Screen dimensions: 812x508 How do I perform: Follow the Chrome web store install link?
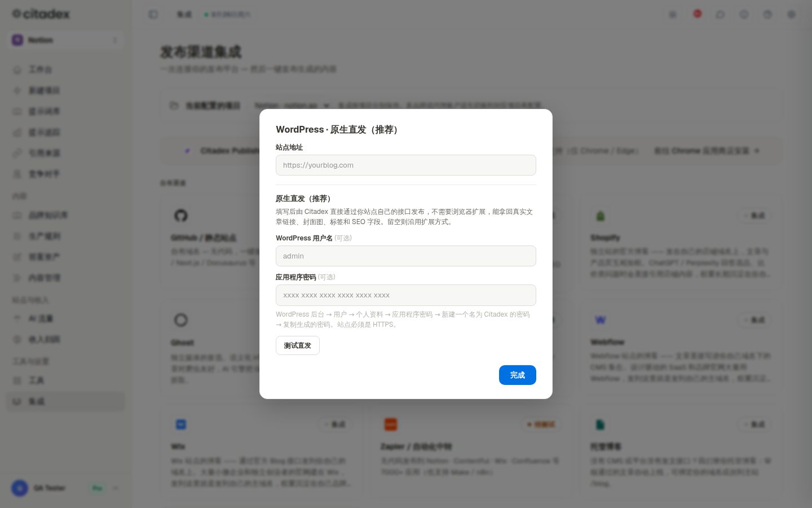[x=707, y=151]
